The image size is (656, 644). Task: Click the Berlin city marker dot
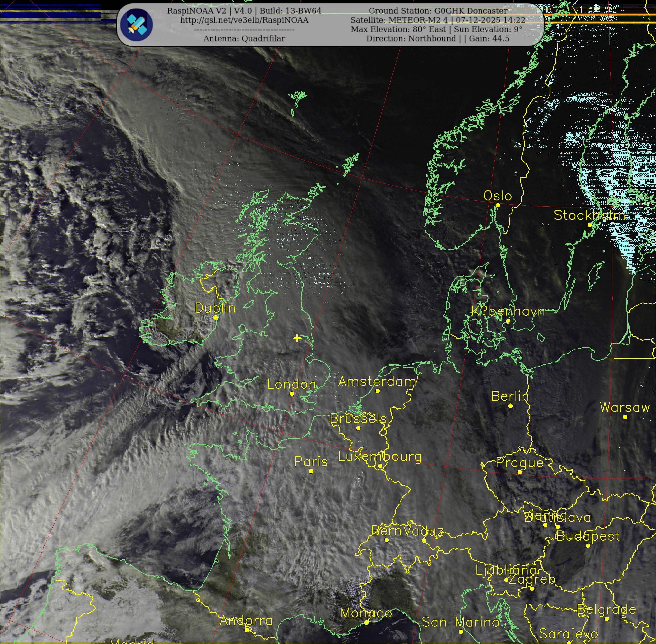(510, 406)
